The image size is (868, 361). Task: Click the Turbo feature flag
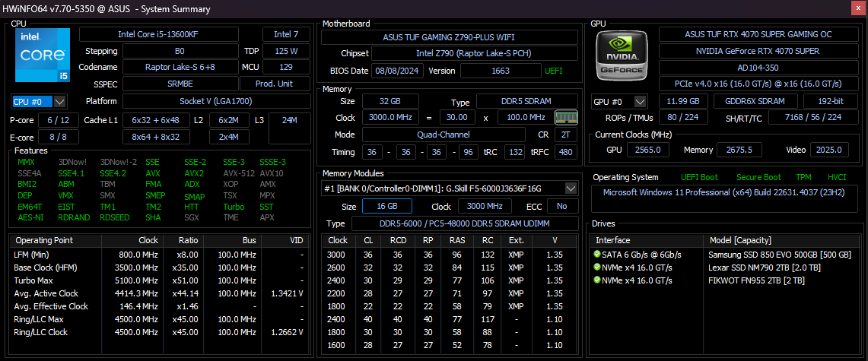(234, 206)
